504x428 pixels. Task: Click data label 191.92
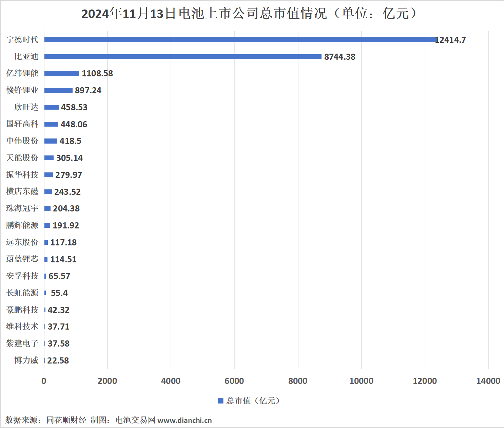(x=66, y=225)
